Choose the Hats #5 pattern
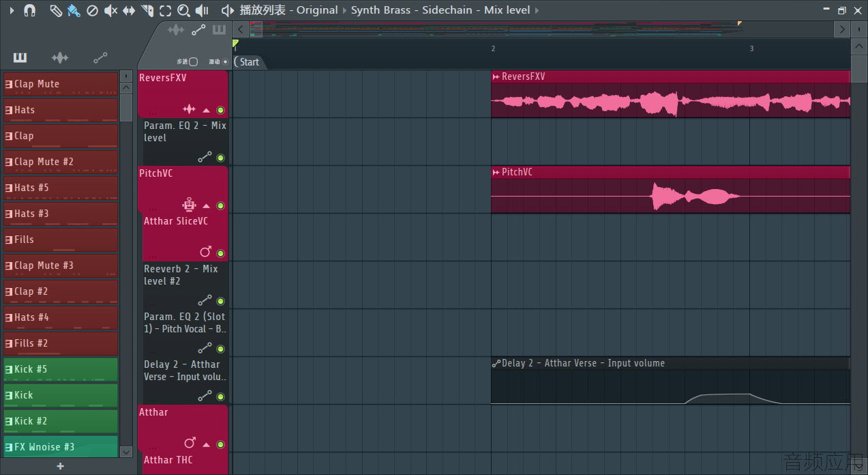This screenshot has height=475, width=868. point(61,188)
